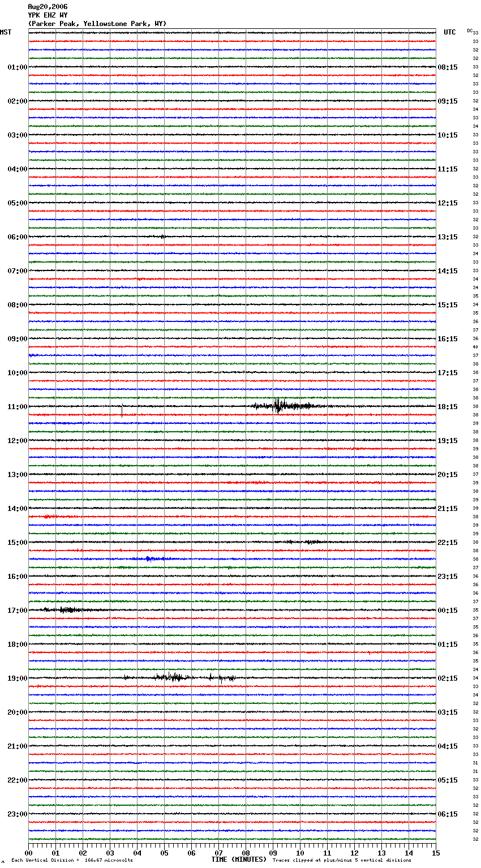Click minute 15 tick label on the bottom axis
This screenshot has height=868, width=481.
pyautogui.click(x=436, y=853)
